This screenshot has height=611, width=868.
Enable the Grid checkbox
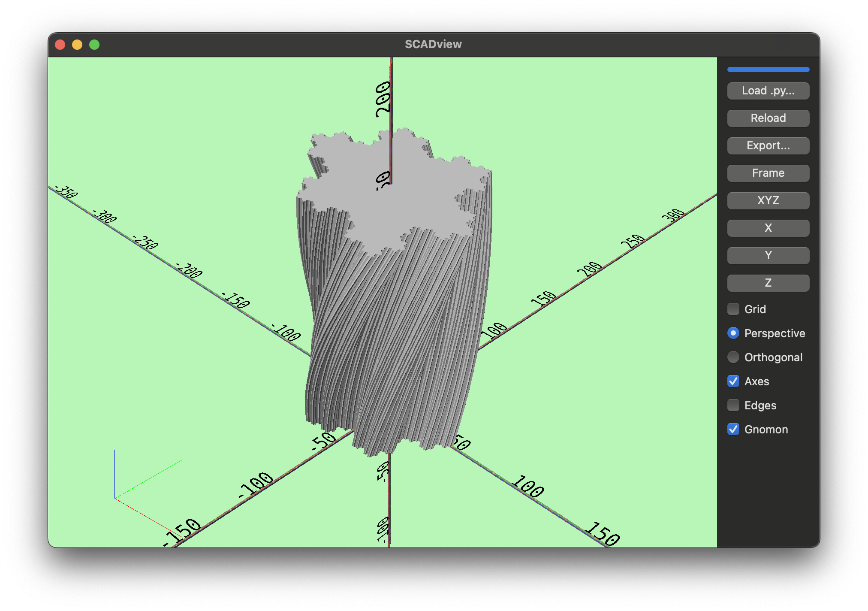pyautogui.click(x=734, y=309)
